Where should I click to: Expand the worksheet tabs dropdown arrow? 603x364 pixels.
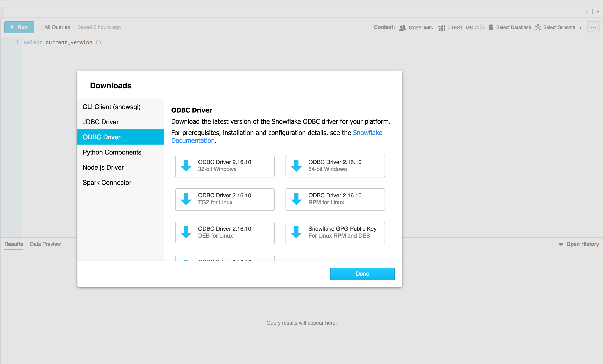pos(598,12)
